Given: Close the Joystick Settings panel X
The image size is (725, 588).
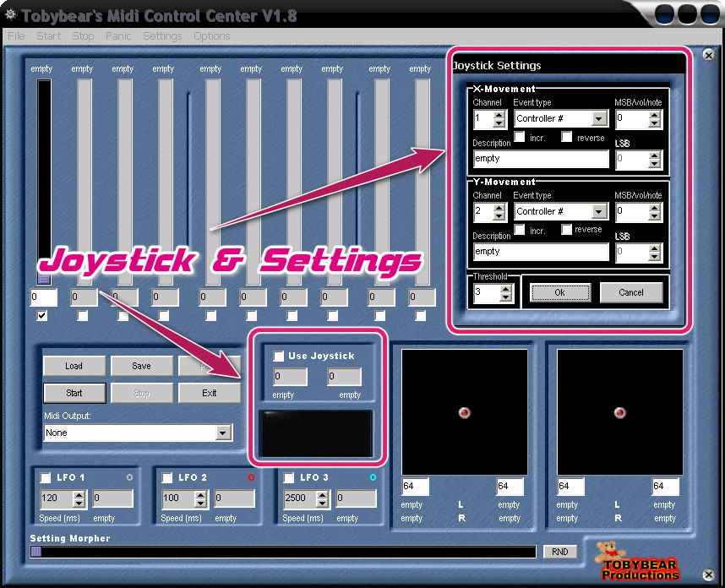Looking at the screenshot, I should pyautogui.click(x=708, y=55).
